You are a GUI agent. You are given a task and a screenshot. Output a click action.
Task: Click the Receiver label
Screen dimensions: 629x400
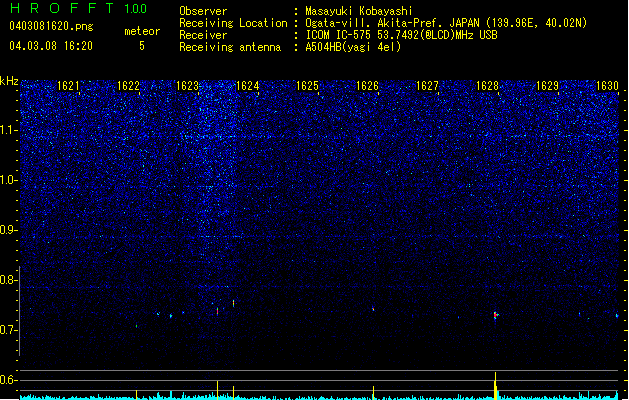(203, 35)
